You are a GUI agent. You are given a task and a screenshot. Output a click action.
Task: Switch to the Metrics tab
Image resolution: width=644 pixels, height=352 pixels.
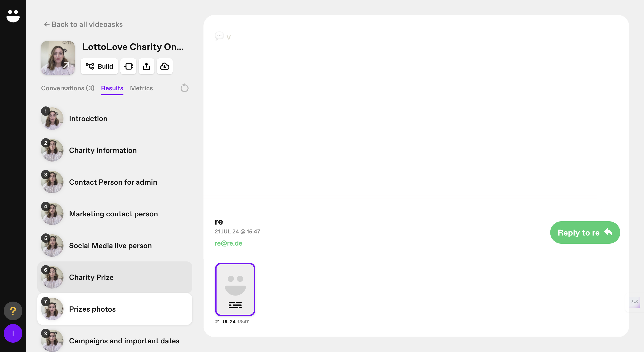[x=141, y=88]
